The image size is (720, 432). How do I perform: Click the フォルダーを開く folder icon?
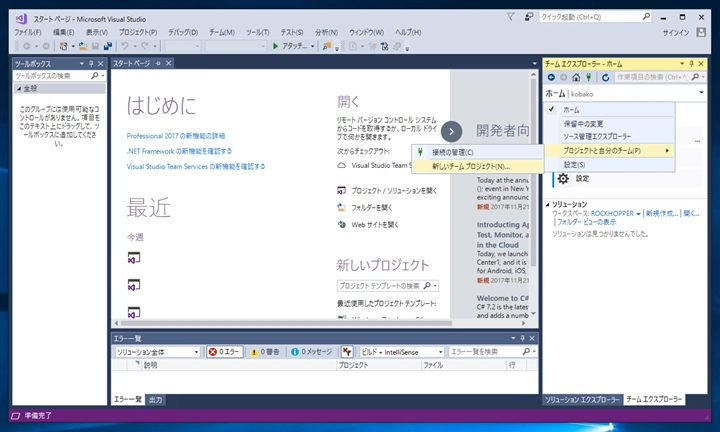(x=341, y=208)
